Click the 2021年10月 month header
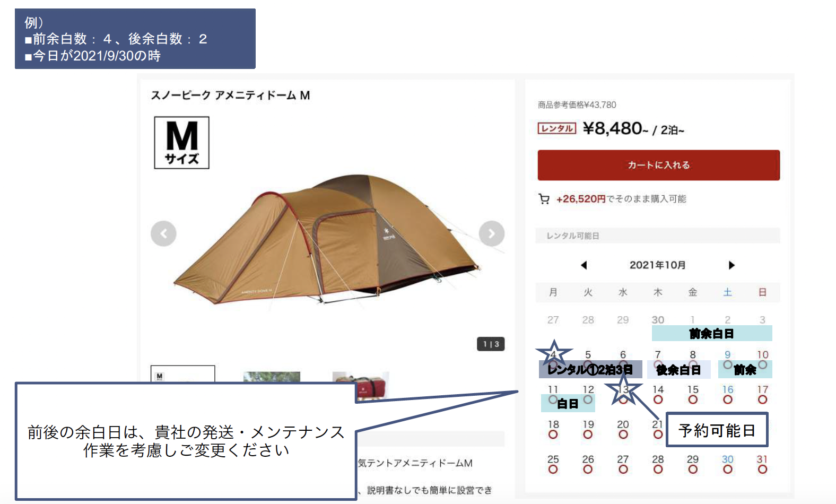The width and height of the screenshot is (836, 504). coord(658,265)
